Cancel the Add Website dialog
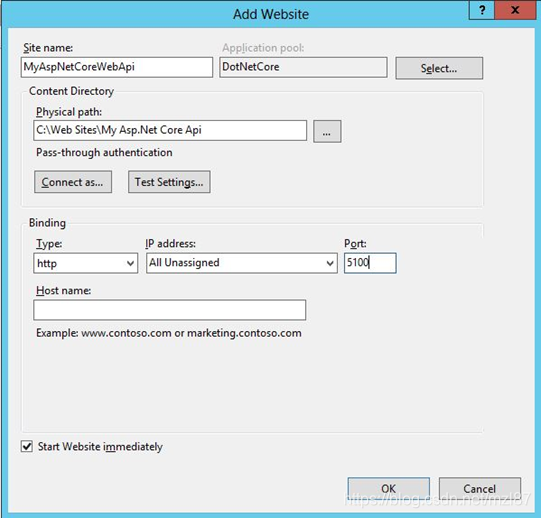Image resolution: width=541 pixels, height=518 pixels. 480,489
